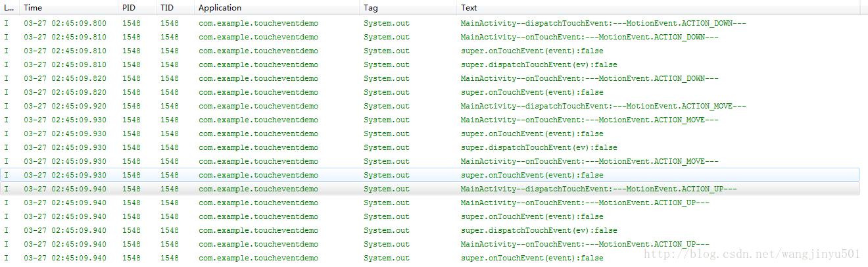
Task: Select the 09.810 "super.onTouchEvent(event):false" line
Action: 430,51
